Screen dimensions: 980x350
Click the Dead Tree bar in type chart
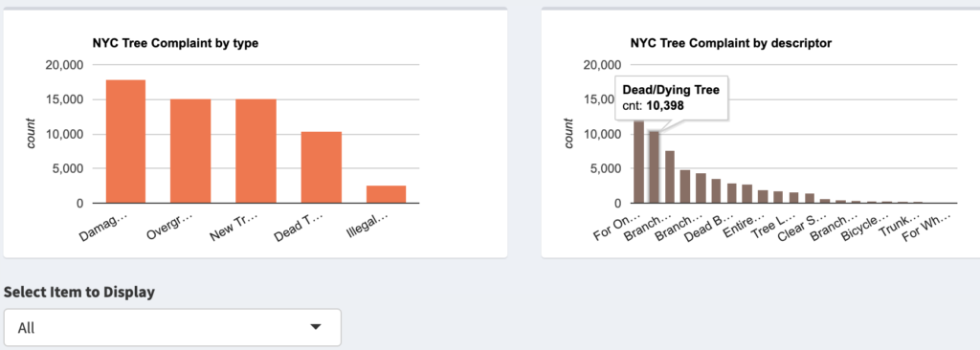[x=322, y=167]
